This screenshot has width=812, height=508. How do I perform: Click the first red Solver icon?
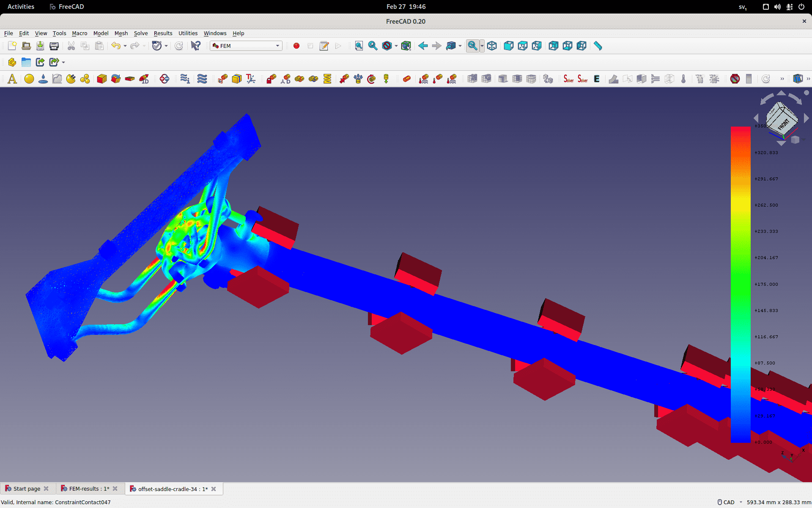point(569,79)
